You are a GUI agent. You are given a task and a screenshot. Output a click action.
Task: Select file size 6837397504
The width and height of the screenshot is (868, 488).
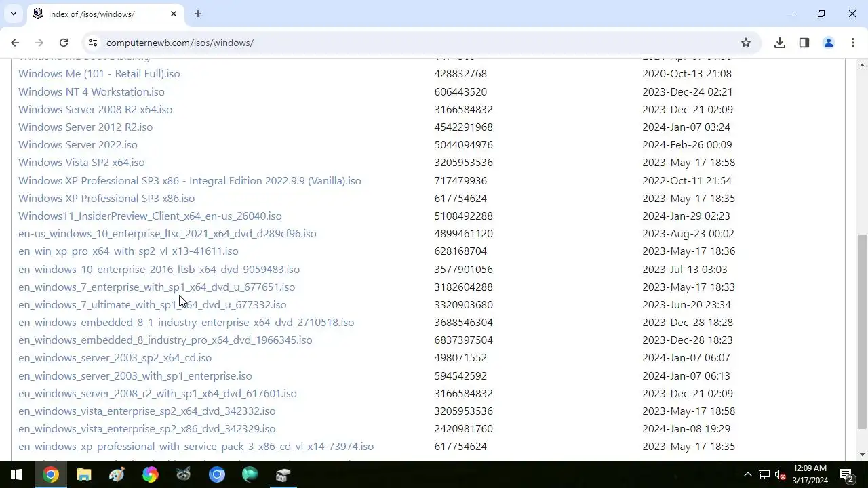(x=464, y=340)
